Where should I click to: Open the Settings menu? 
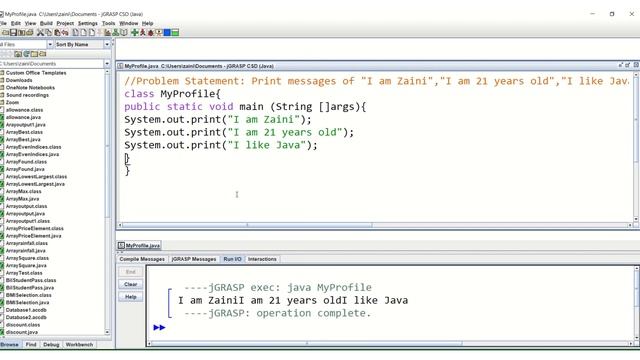(x=88, y=23)
